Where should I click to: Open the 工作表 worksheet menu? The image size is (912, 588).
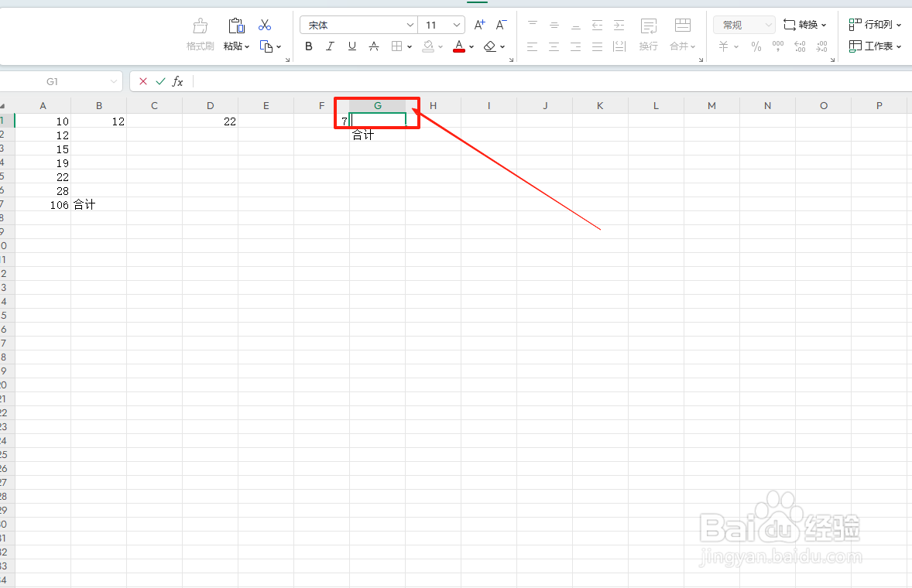(x=875, y=46)
